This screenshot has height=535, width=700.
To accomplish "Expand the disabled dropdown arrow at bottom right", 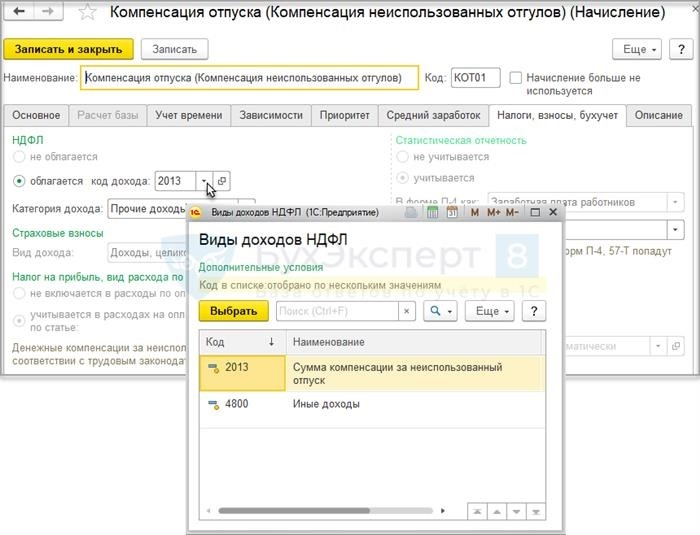I will [658, 346].
